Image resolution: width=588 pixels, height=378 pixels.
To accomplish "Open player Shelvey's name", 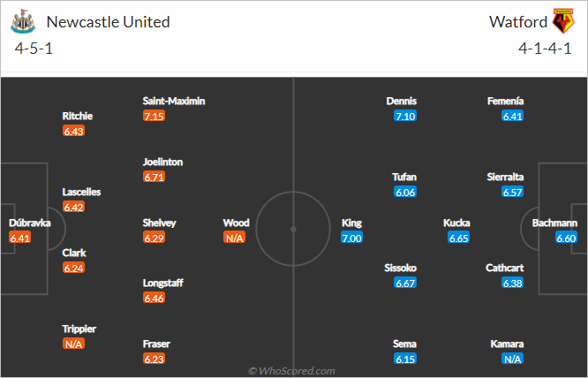I will coord(159,223).
